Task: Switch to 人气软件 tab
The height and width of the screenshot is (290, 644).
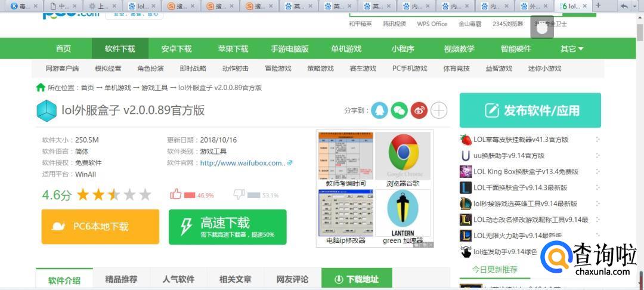Action: [179, 279]
